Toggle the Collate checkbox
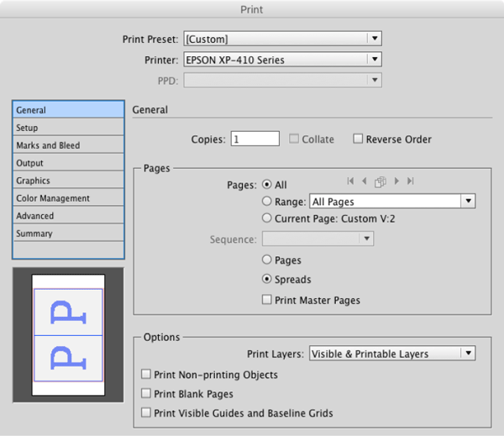 point(294,139)
